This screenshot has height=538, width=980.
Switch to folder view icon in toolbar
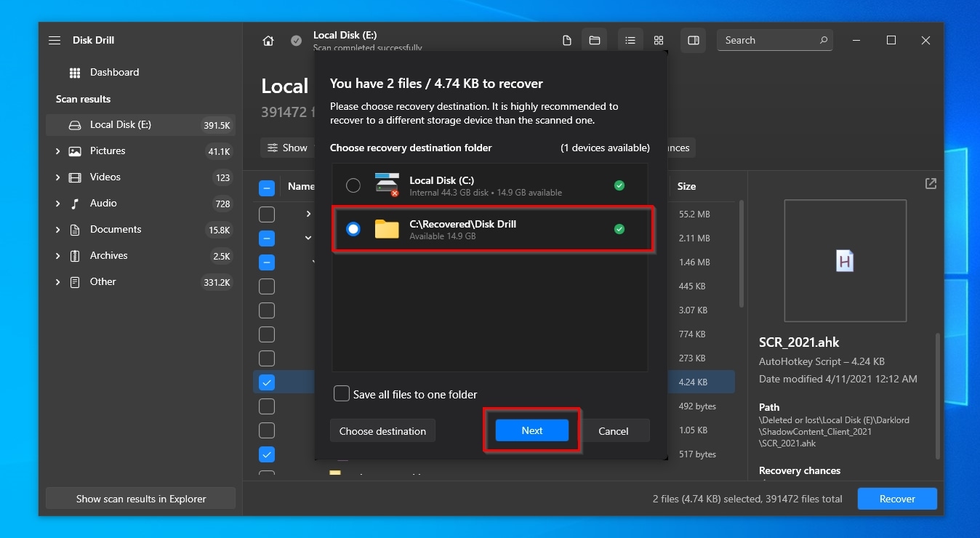594,41
